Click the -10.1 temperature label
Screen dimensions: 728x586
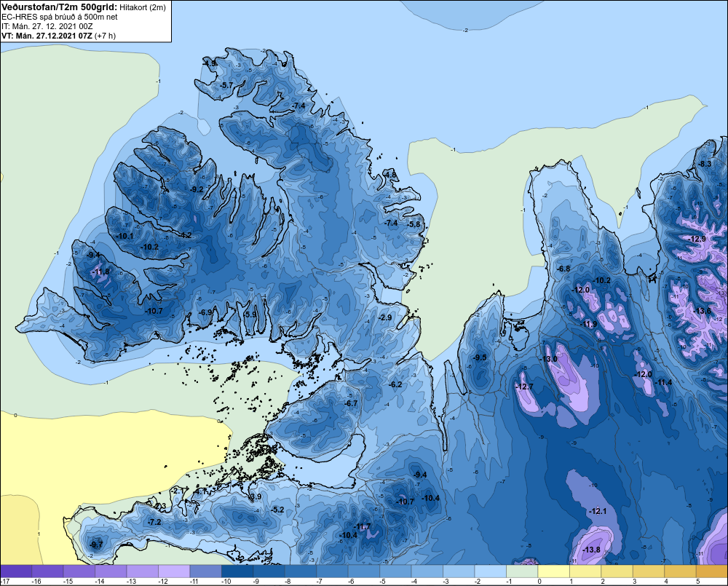click(125, 236)
